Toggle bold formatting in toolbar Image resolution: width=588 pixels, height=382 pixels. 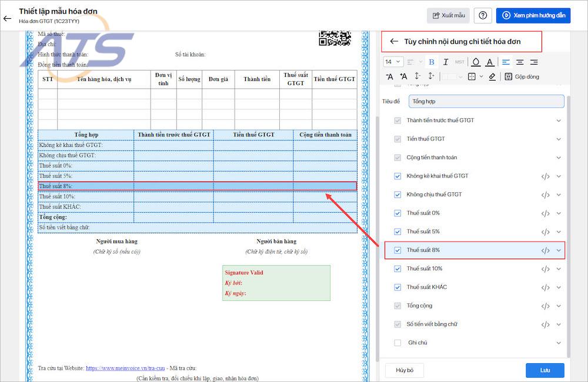[x=431, y=62]
